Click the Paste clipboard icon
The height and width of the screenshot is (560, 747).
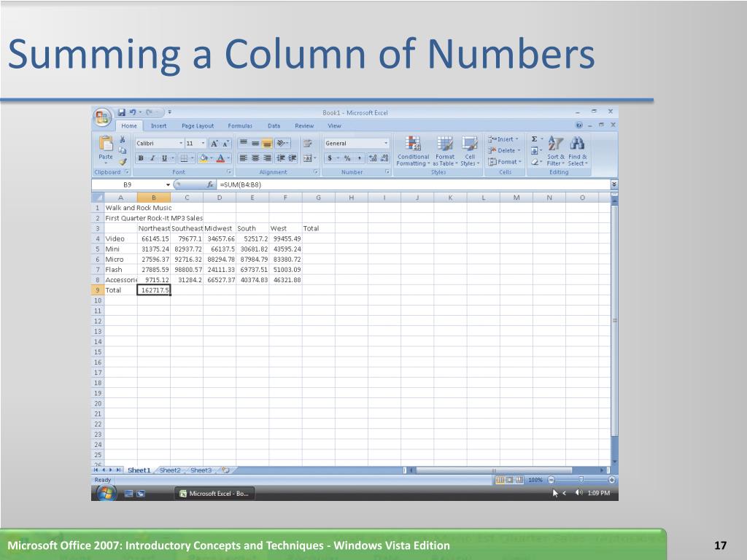106,143
